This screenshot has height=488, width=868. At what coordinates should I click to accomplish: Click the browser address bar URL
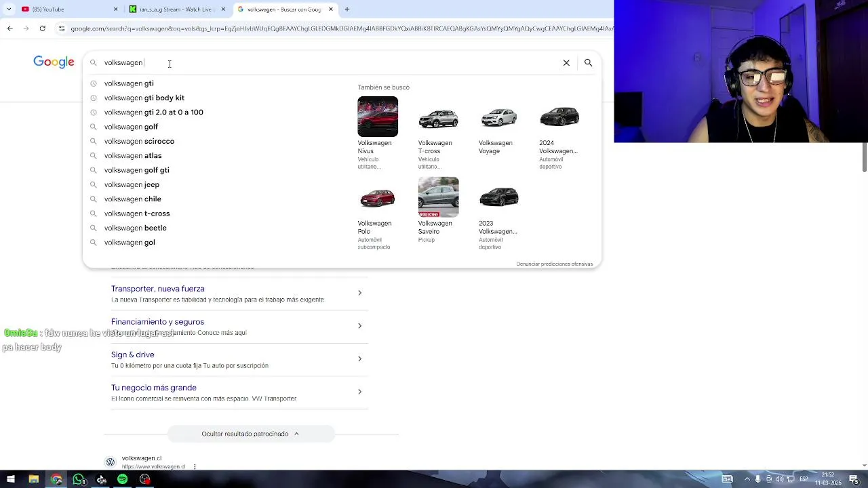point(341,28)
